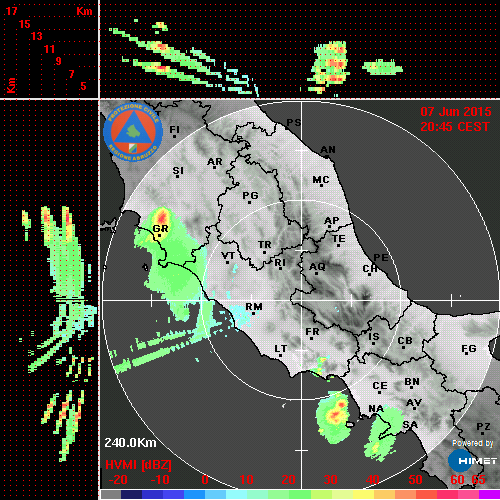Pick the gray swatch of the color bar
The height and width of the screenshot is (500, 500).
pos(111,494)
